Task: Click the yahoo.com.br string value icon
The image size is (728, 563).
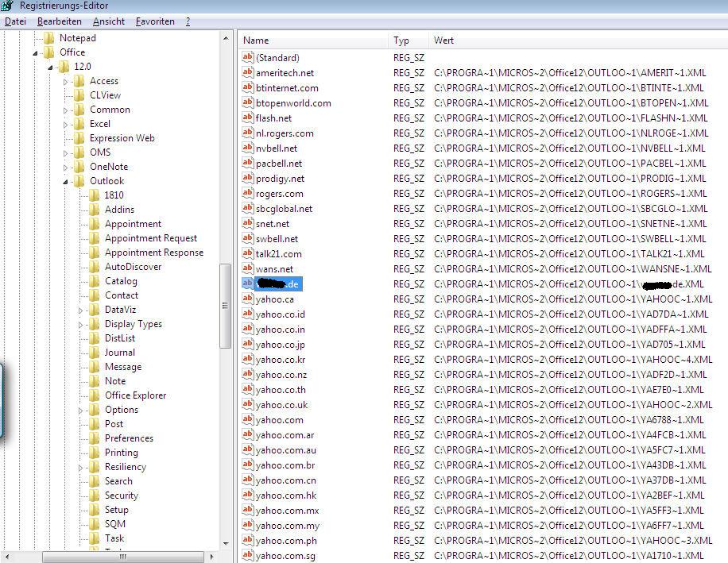Action: (x=247, y=465)
